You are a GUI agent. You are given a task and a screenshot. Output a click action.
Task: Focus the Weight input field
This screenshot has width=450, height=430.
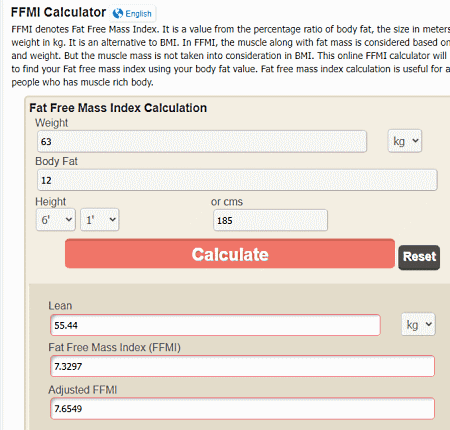(202, 142)
